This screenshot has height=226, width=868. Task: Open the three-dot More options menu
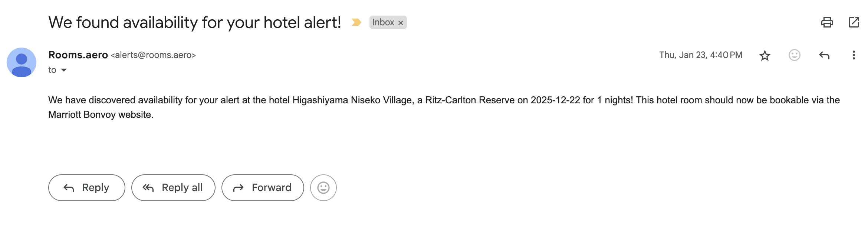pyautogui.click(x=854, y=55)
